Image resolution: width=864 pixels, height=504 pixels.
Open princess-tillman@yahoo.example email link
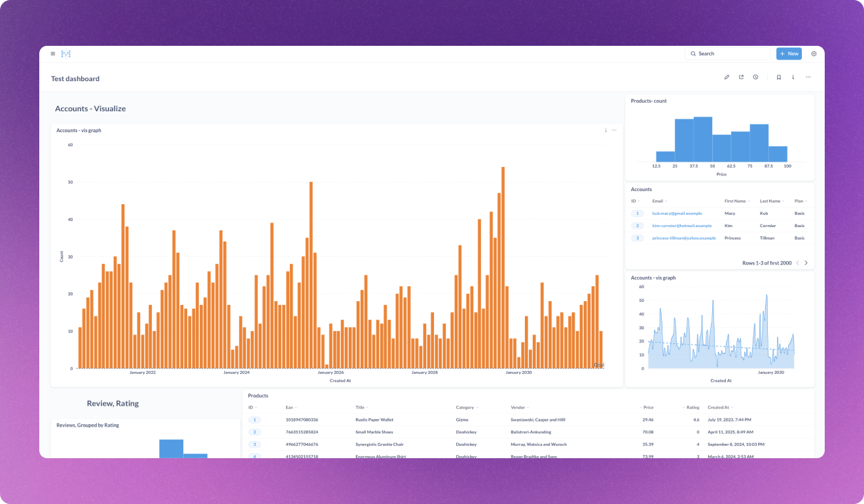tap(684, 238)
